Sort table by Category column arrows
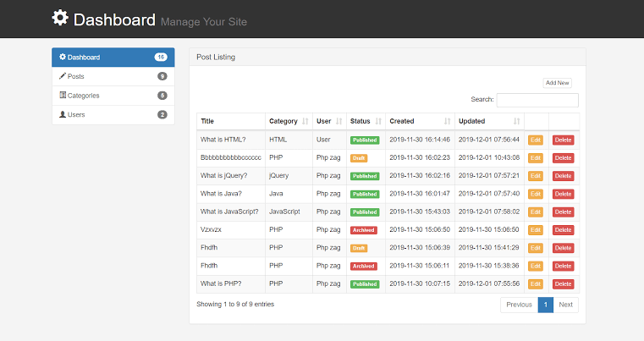644x341 pixels. click(305, 121)
